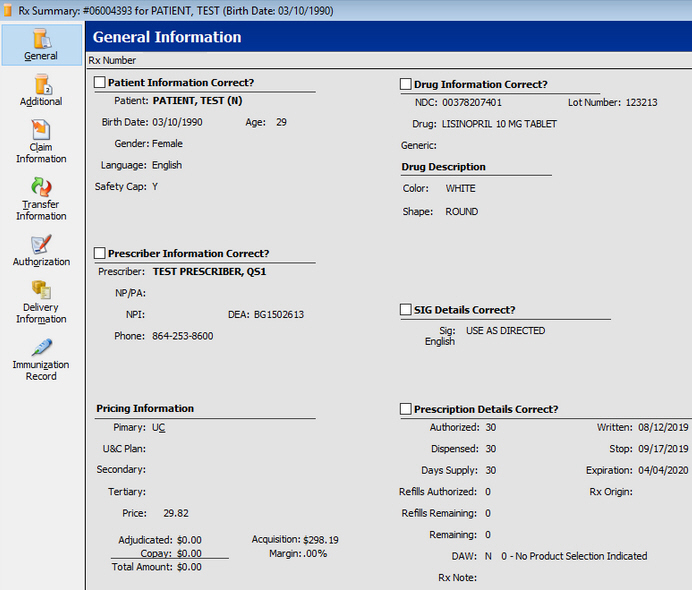Click the Rx Number label

[112, 61]
